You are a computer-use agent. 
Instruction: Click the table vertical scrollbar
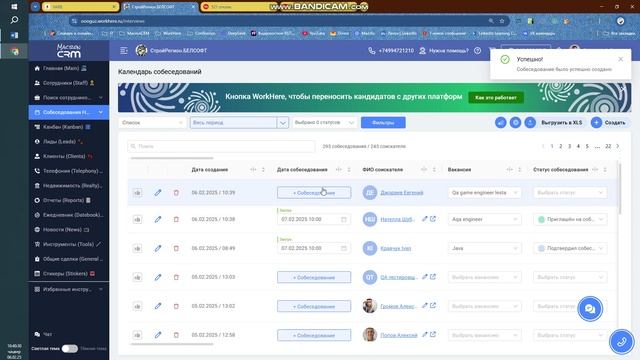[620, 188]
